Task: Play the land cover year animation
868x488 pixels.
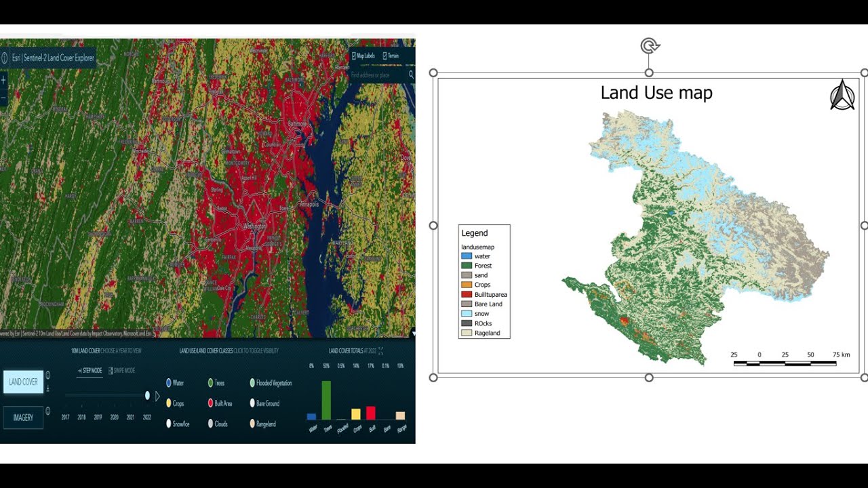Action: (x=157, y=396)
